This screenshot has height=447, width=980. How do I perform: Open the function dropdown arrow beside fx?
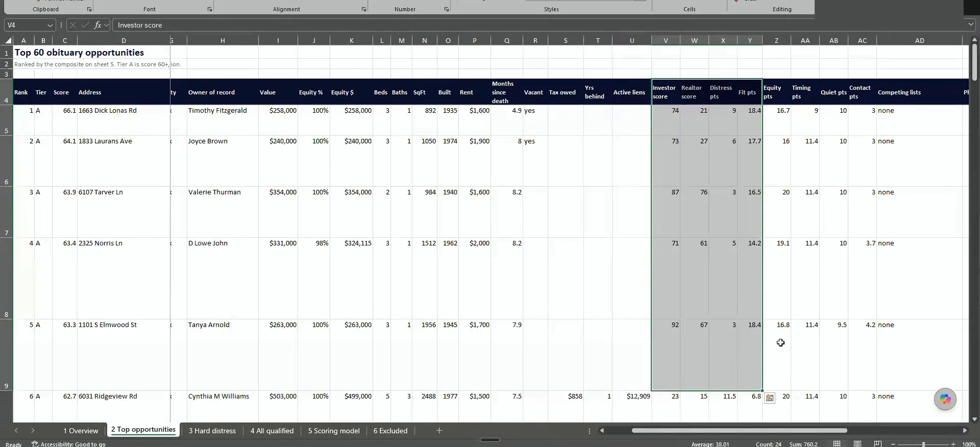click(106, 25)
